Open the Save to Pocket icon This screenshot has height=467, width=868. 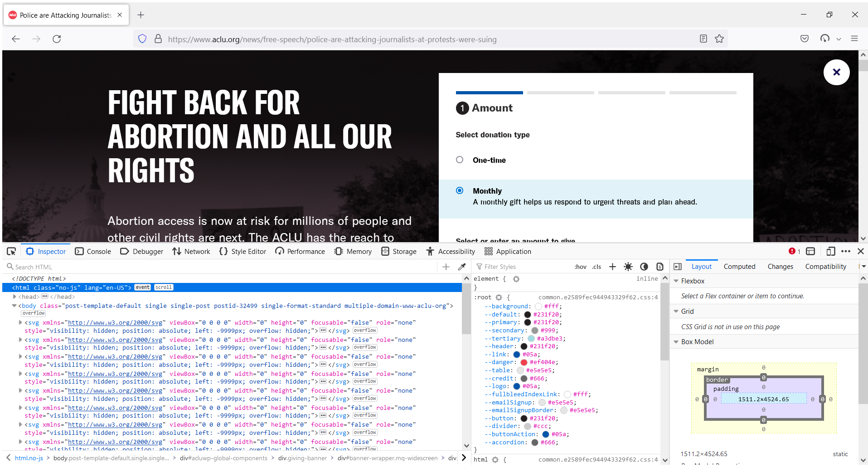tap(805, 39)
